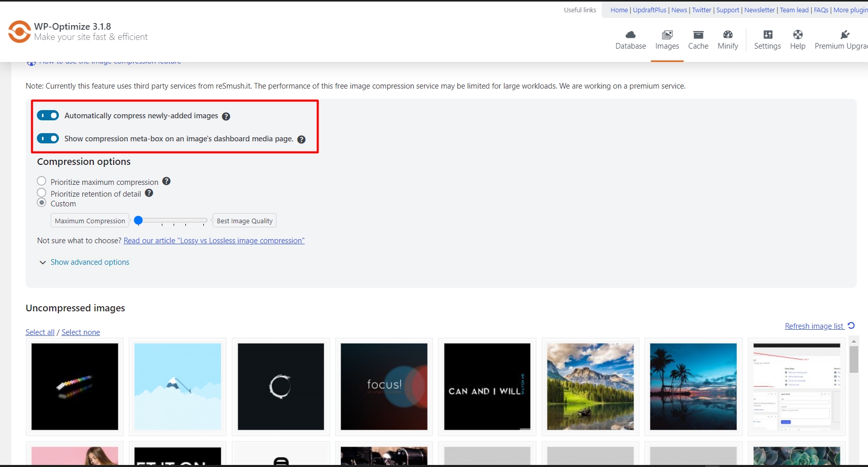Open the News link
Viewport: 868px width, 467px height.
click(x=679, y=10)
